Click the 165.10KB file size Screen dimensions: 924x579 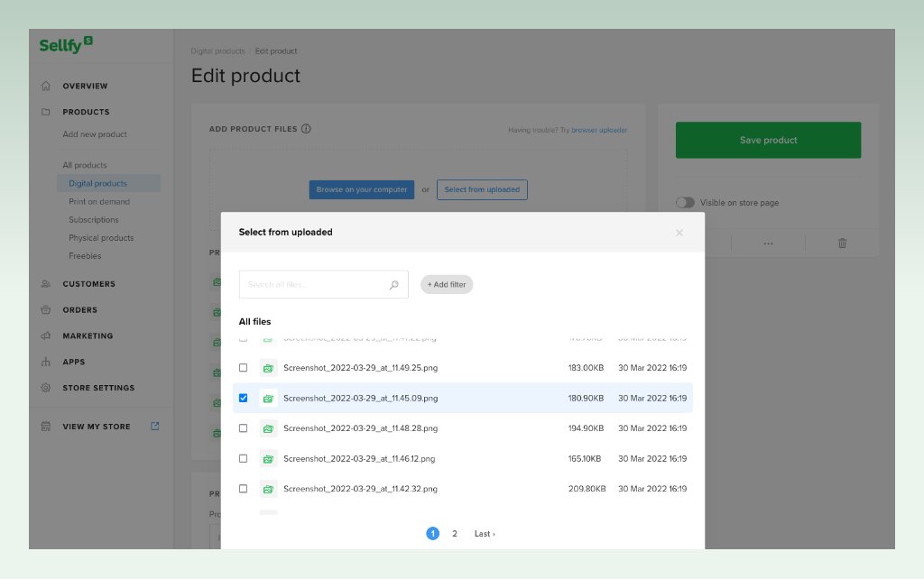tap(585, 459)
